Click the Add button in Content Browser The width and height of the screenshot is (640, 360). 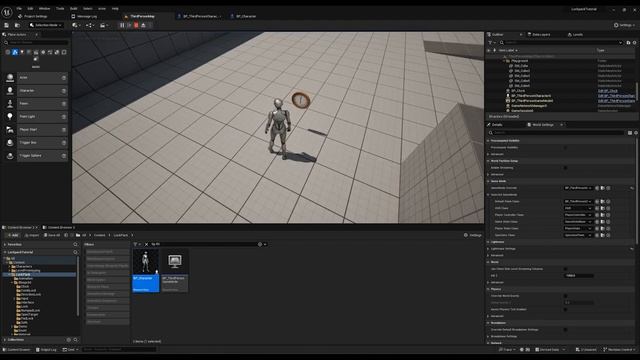12,236
